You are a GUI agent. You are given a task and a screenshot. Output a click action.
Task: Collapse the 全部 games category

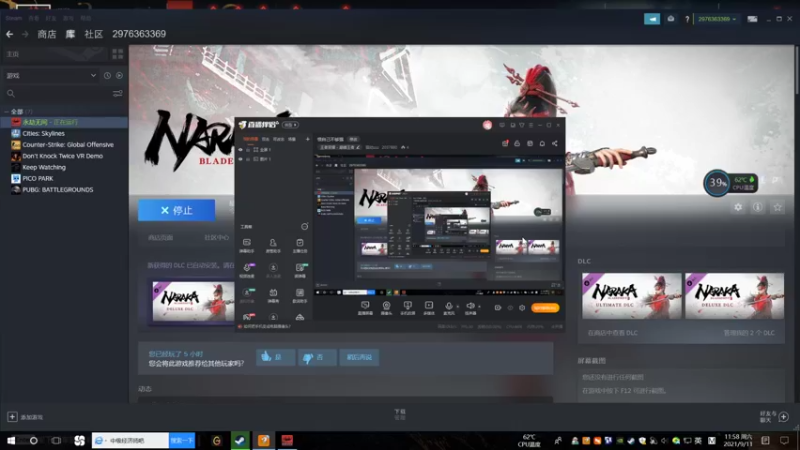(7, 111)
